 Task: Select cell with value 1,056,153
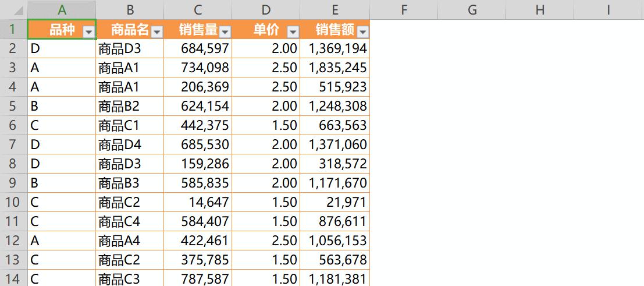(335, 241)
